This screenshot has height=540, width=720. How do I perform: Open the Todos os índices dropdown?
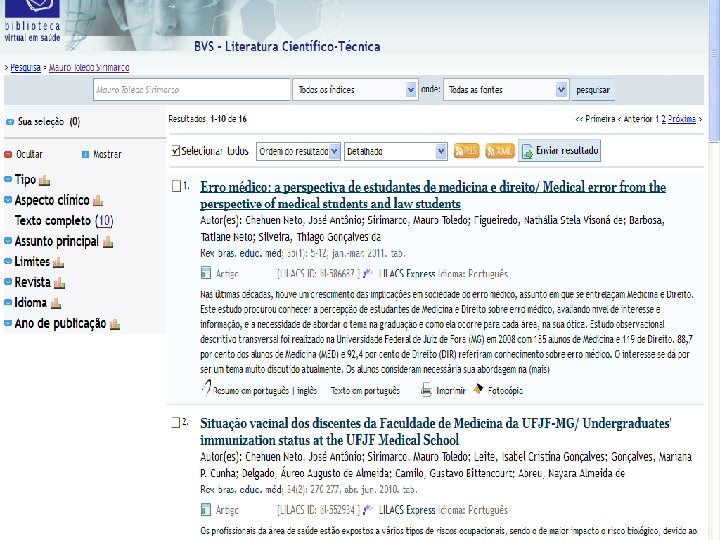[x=355, y=90]
